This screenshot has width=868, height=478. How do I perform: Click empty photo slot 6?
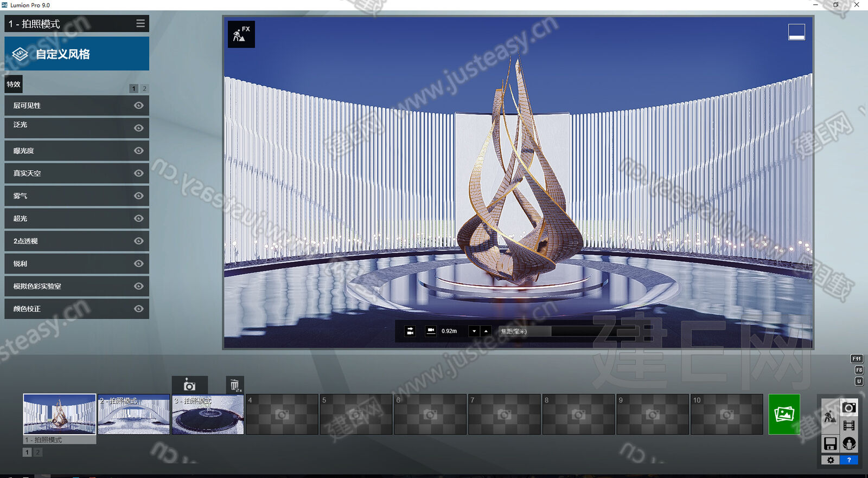pyautogui.click(x=430, y=414)
